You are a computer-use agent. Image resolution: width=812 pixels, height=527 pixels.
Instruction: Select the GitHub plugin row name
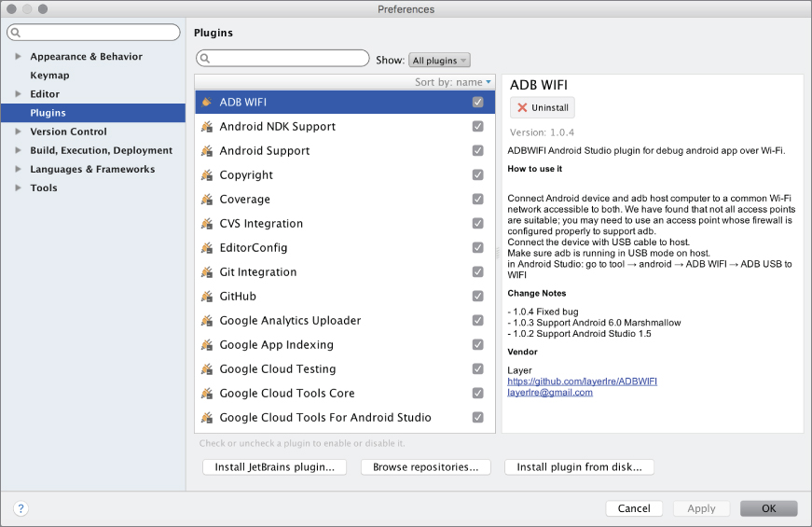pyautogui.click(x=238, y=296)
